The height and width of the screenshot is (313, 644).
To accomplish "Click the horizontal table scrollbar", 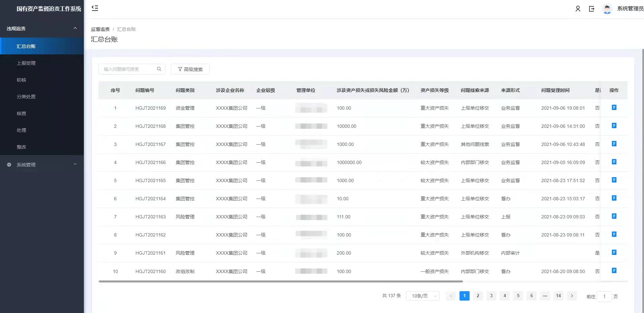I will (x=281, y=281).
